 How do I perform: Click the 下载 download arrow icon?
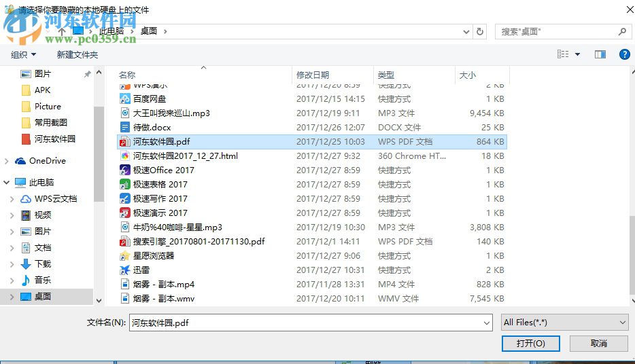tap(26, 264)
